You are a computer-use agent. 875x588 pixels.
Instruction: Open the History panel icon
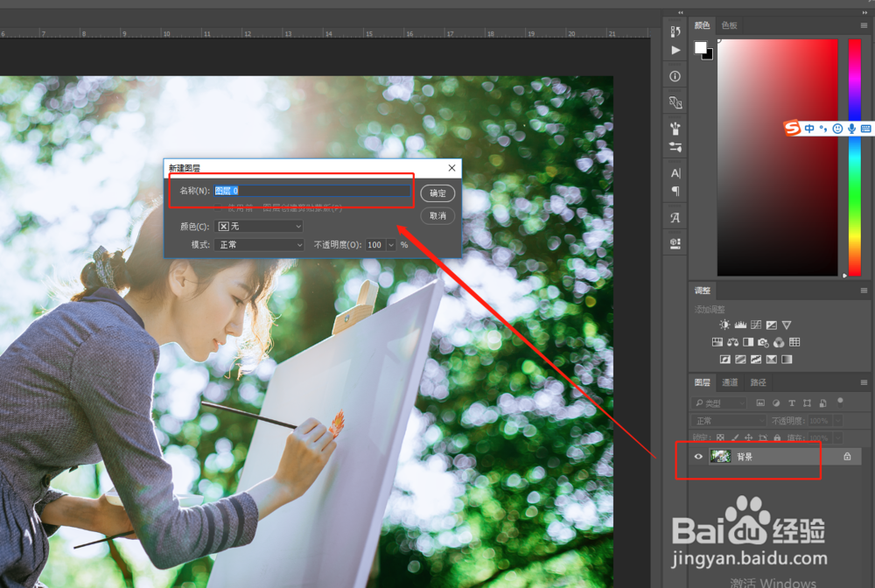(675, 31)
